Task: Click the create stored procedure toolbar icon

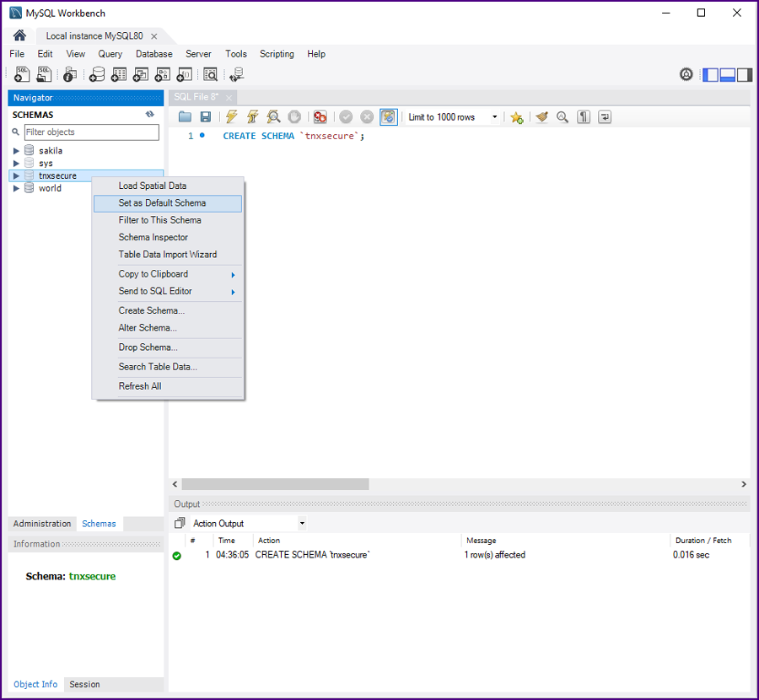Action: click(162, 74)
